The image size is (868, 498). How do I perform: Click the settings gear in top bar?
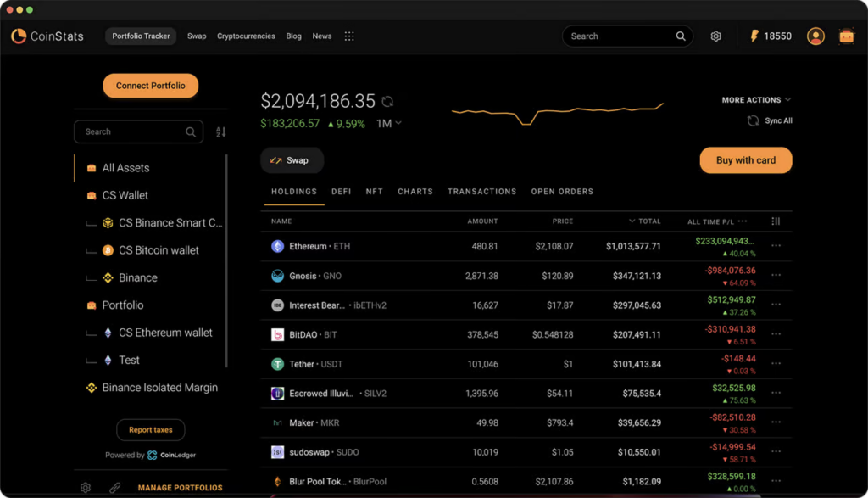(716, 36)
